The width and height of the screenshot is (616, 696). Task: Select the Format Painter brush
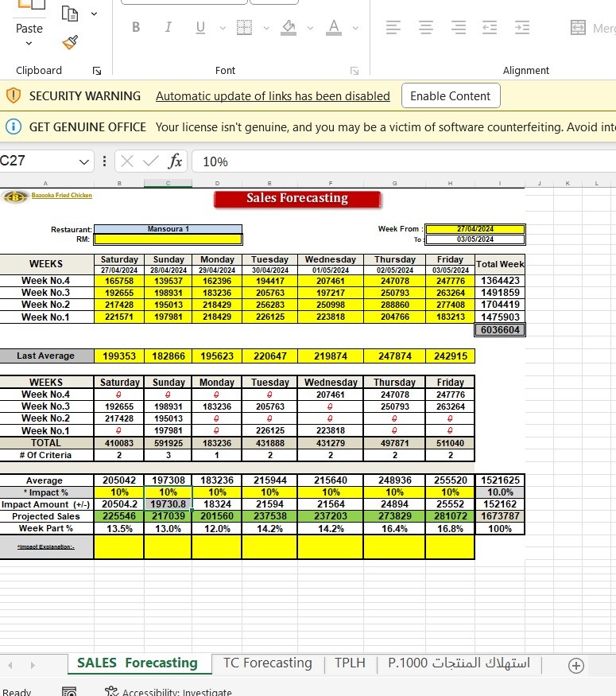coord(70,43)
